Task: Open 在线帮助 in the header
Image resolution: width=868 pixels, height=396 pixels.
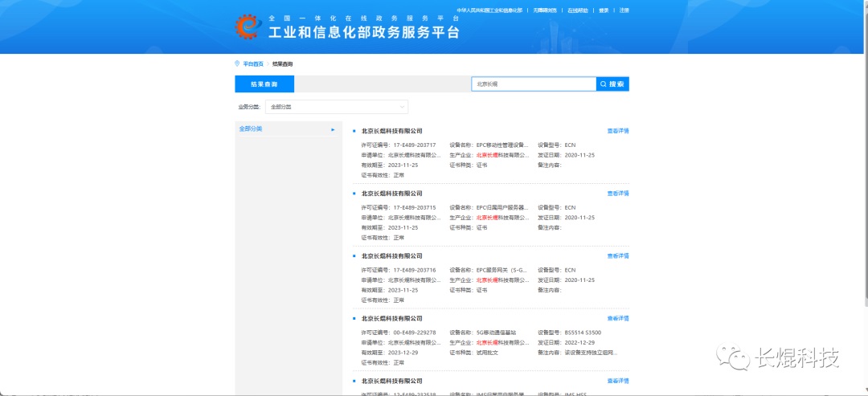Action: point(577,10)
